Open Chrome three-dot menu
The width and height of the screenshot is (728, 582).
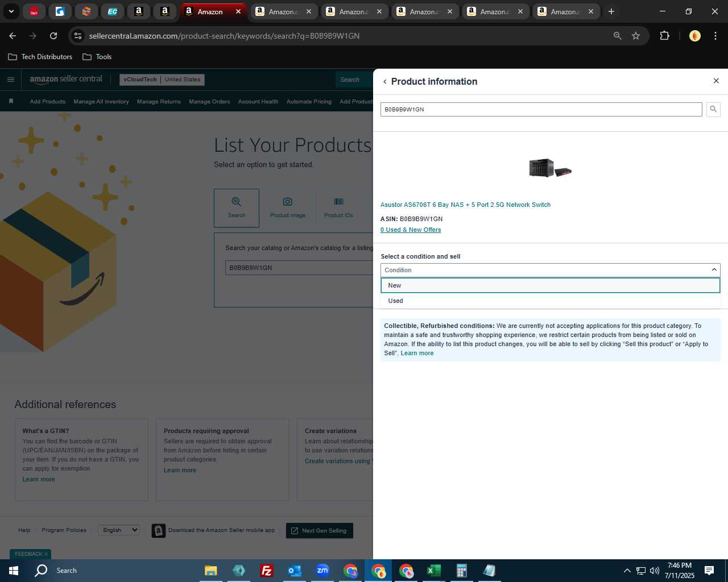[715, 36]
